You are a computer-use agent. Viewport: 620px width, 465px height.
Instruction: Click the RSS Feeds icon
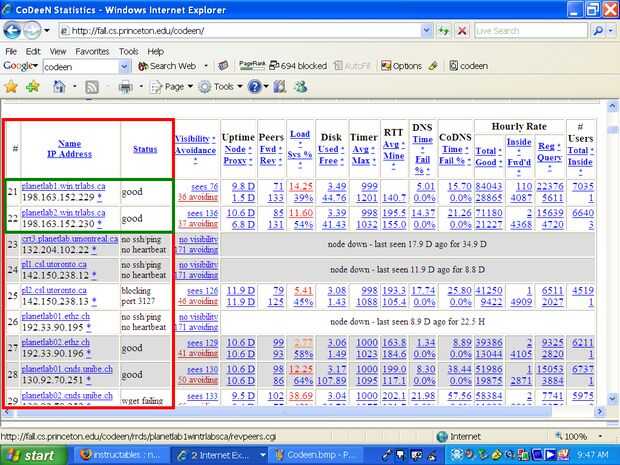coord(92,87)
